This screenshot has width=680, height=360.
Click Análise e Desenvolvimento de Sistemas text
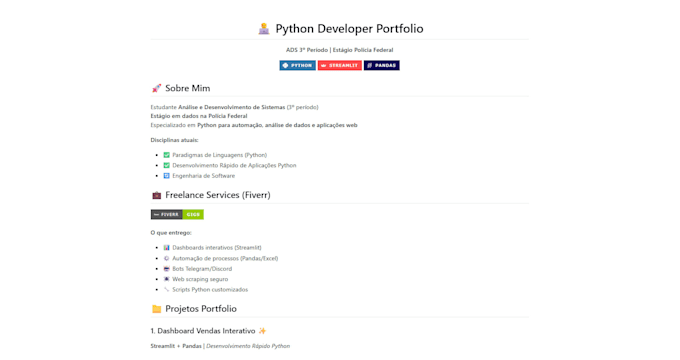232,107
